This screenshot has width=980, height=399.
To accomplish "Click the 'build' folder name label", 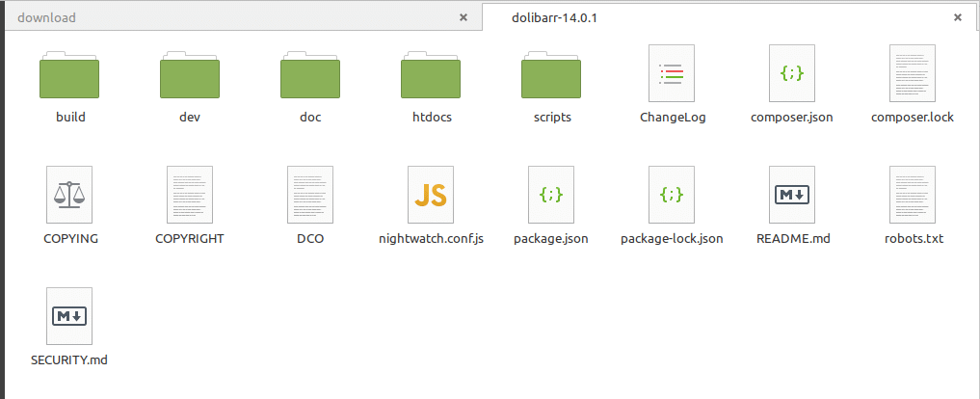I will [x=70, y=117].
